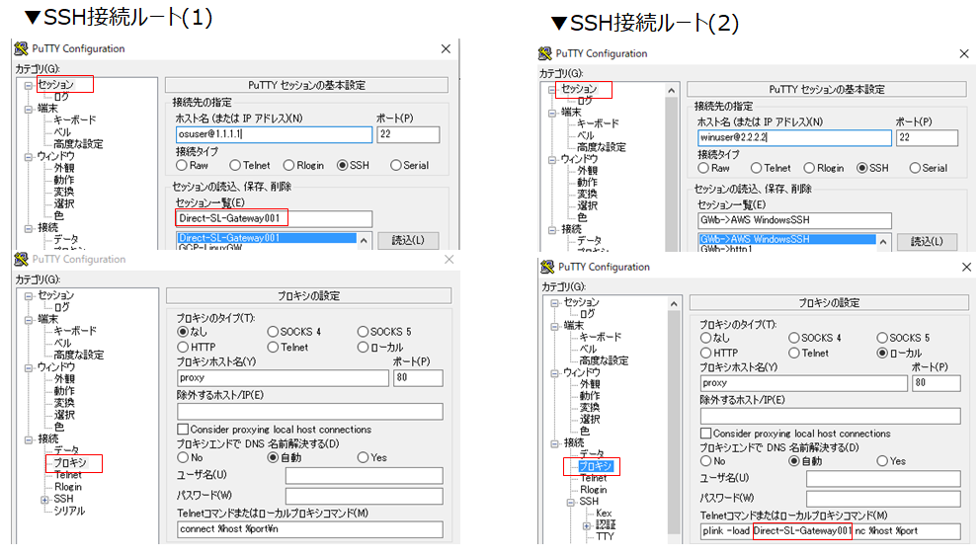This screenshot has height=557, width=980.
Task: Collapse 接続 node in route (1) proxy tree
Action: coord(28,439)
